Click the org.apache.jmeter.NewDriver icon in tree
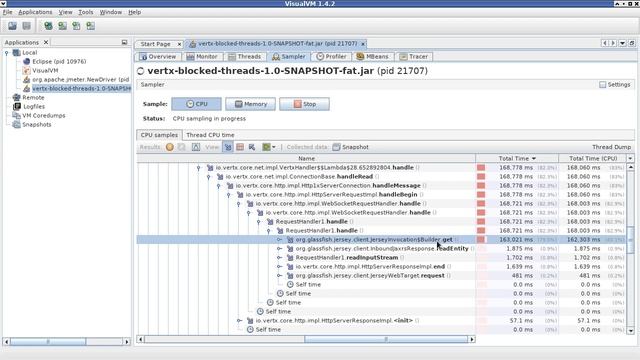Screen dimensions: 640x360 (27, 80)
